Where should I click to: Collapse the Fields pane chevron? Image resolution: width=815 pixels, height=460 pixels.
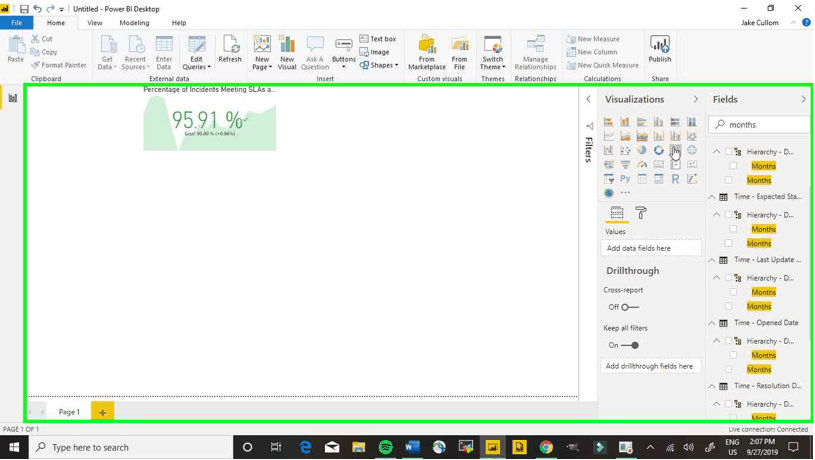(x=803, y=99)
